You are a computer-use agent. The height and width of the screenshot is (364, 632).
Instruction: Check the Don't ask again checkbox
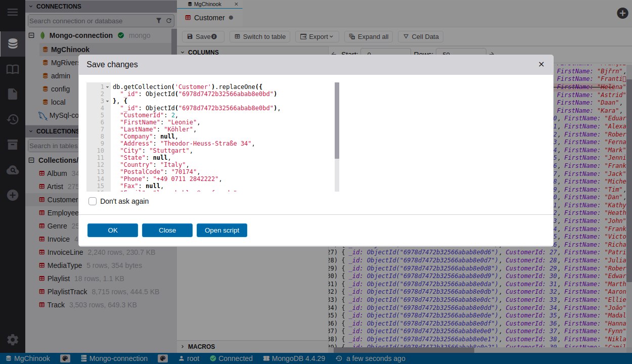point(93,201)
